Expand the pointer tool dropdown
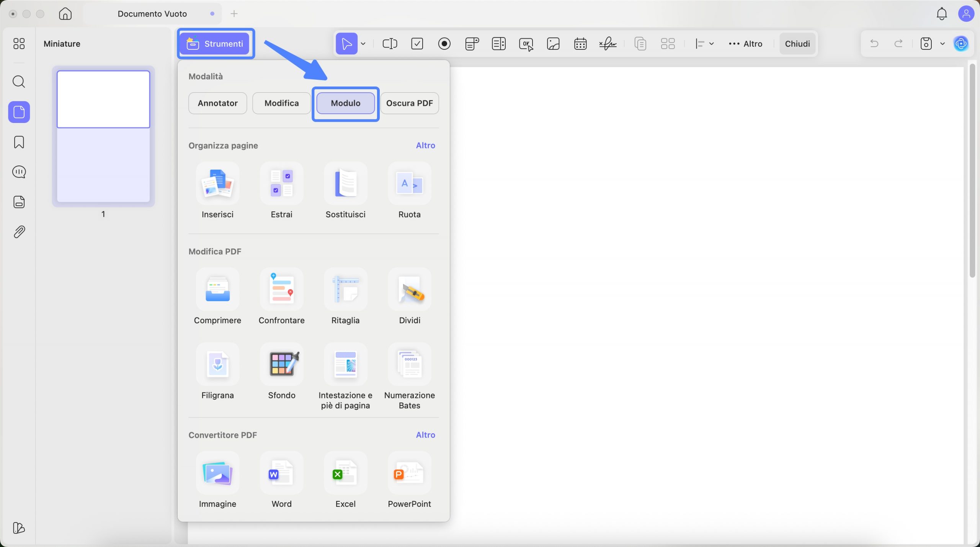 363,44
